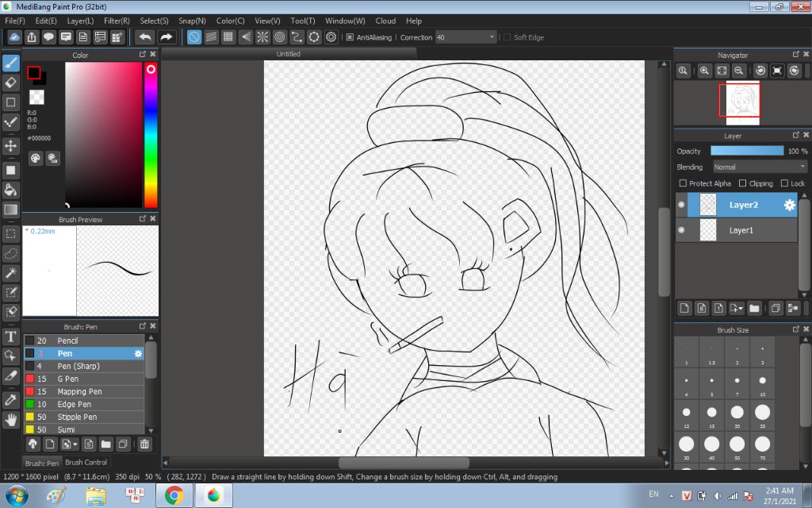Click the Navigator canvas thumbnail
This screenshot has width=812, height=508.
(x=742, y=102)
